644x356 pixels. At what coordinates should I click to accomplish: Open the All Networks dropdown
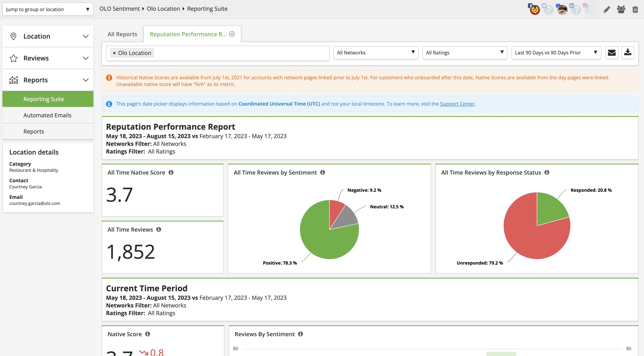376,53
